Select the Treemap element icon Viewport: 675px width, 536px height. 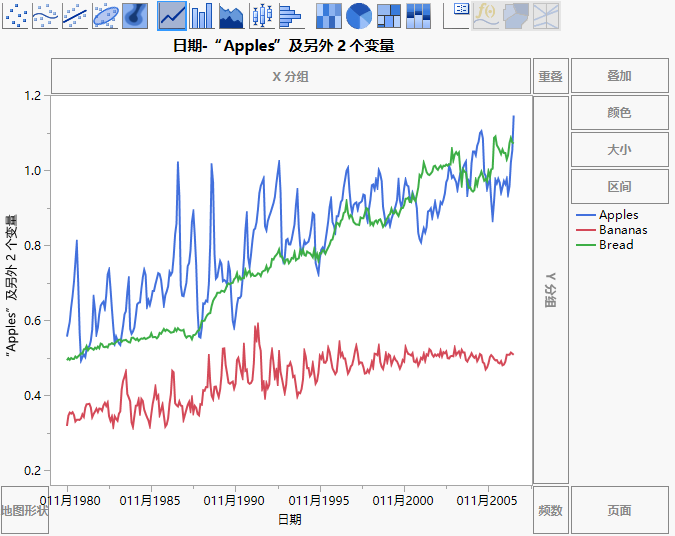(x=389, y=15)
